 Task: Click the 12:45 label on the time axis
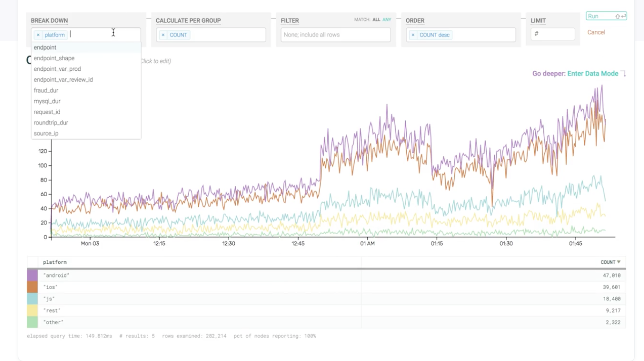click(298, 244)
